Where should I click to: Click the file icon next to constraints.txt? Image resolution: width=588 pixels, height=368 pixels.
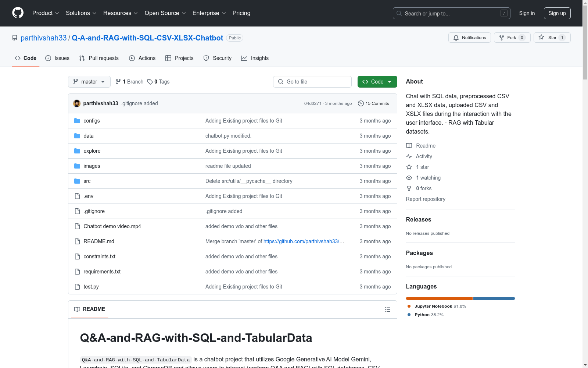[x=77, y=256]
